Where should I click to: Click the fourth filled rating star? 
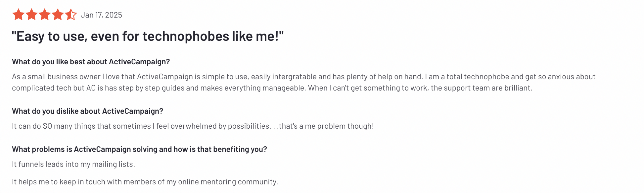58,15
